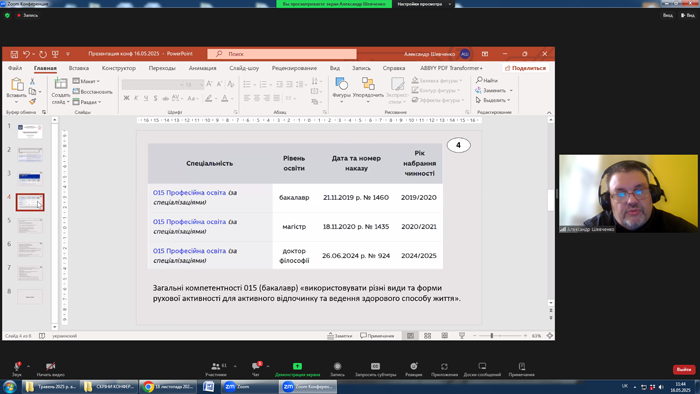Screen dimensions: 700x394
Task: Click the Zoom Вид view button
Action: (x=688, y=15)
